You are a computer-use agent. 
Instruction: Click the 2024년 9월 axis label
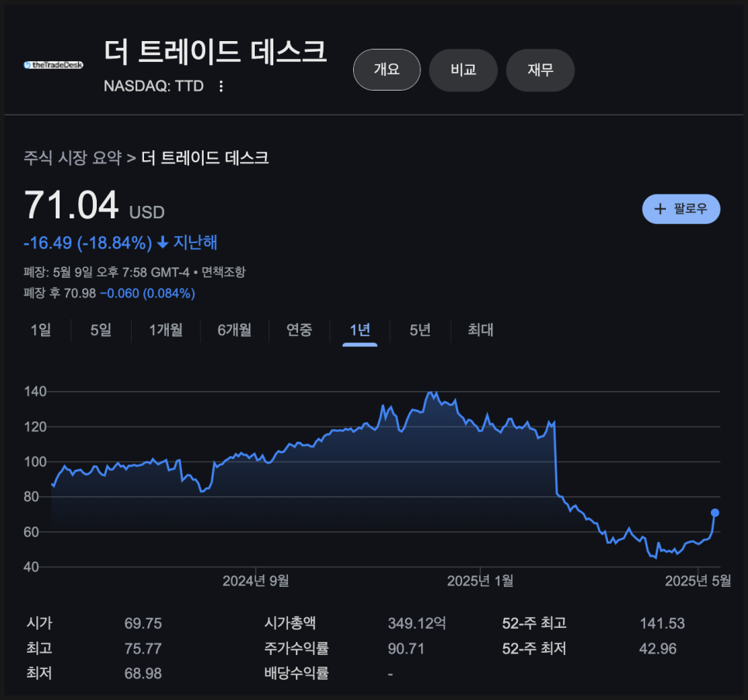pyautogui.click(x=256, y=581)
